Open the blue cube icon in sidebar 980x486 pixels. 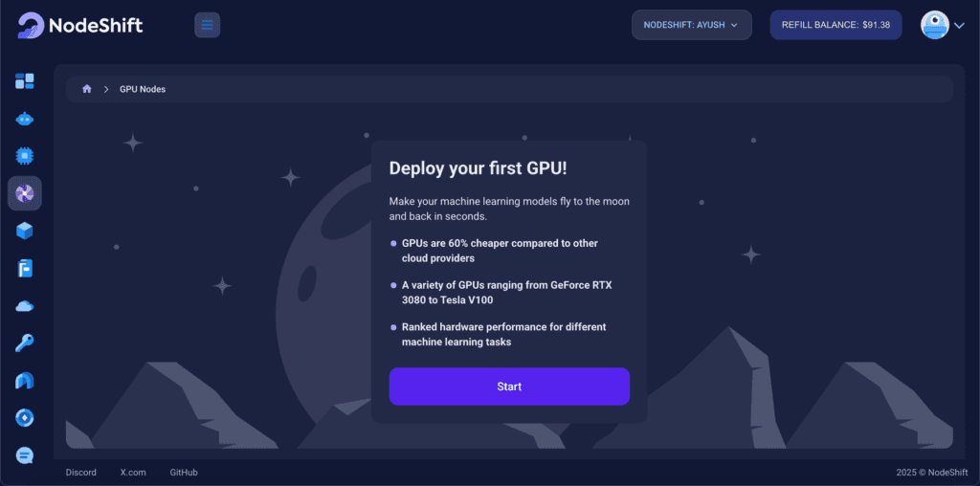click(24, 232)
